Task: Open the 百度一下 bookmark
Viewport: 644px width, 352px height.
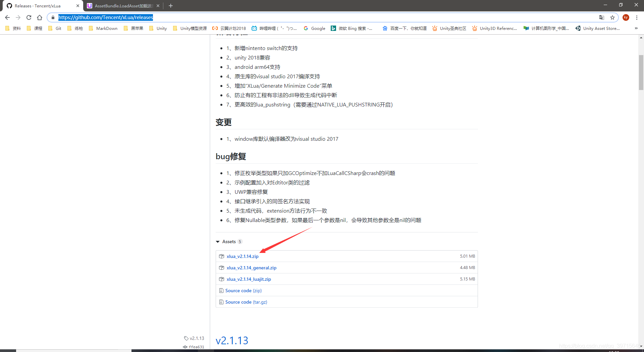Action: [x=405, y=28]
